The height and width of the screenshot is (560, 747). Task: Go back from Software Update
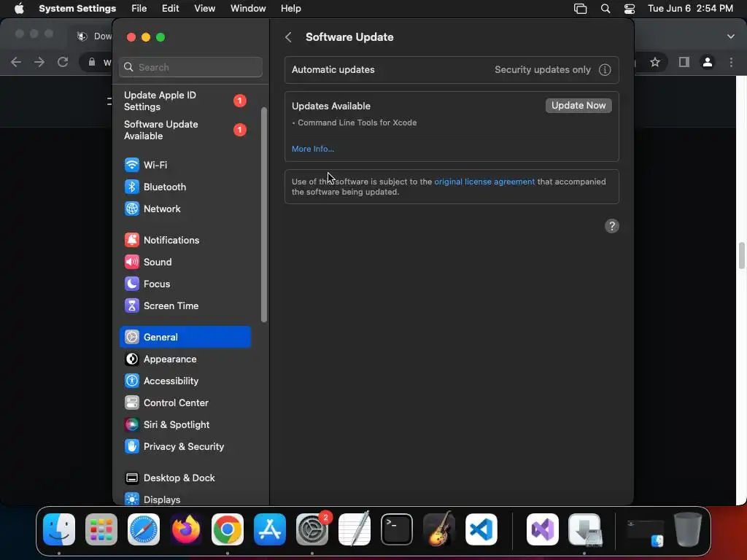pyautogui.click(x=288, y=37)
